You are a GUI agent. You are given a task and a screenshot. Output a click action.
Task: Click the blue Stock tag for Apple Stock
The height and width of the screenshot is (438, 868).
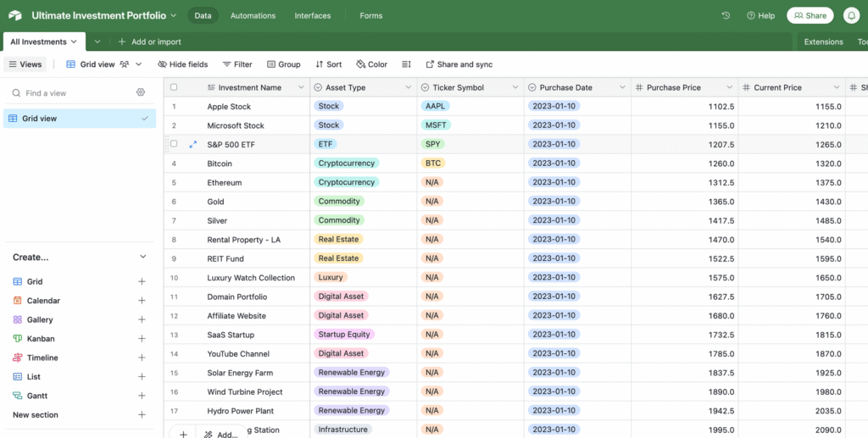tap(328, 106)
